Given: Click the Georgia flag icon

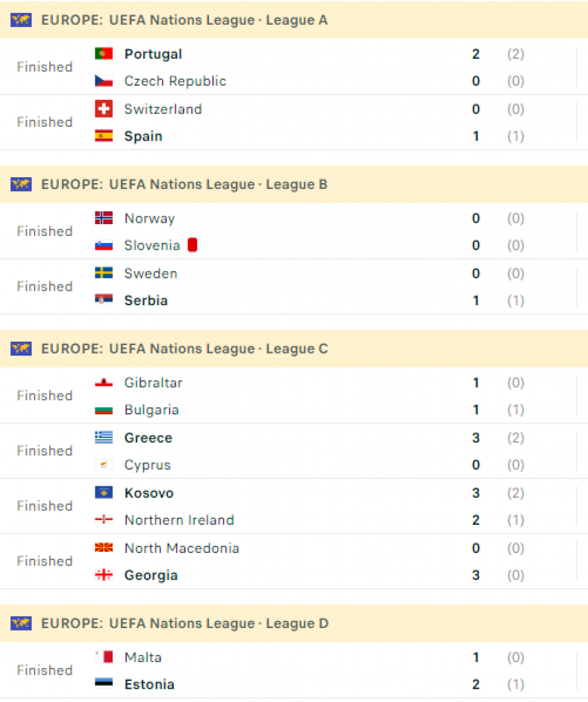Looking at the screenshot, I should [104, 575].
